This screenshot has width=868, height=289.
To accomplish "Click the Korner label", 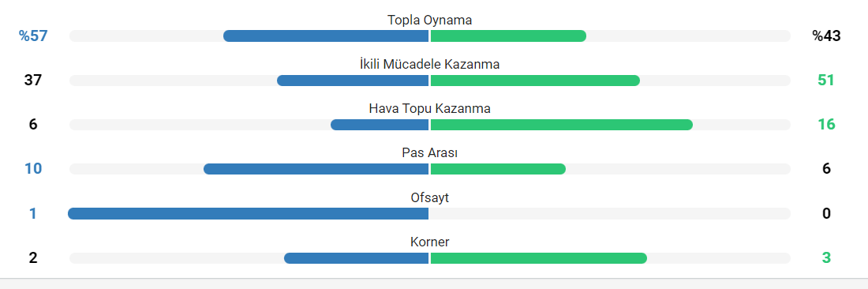I will click(429, 242).
